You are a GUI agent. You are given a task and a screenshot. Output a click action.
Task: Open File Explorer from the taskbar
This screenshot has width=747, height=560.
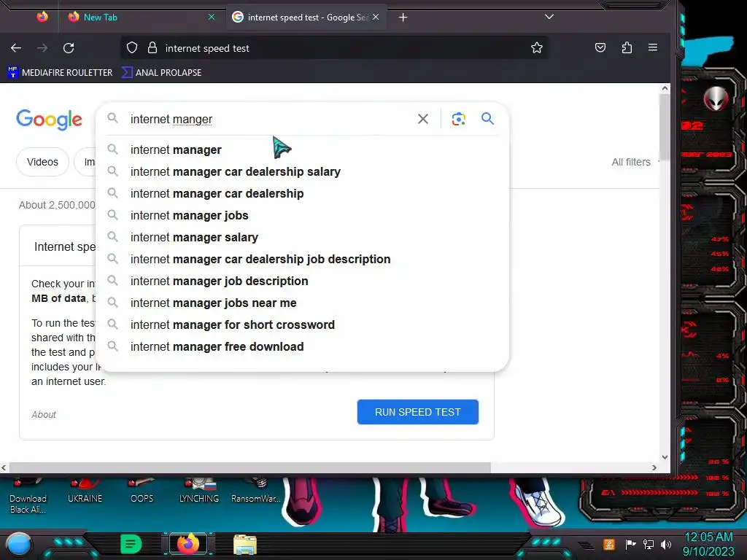pos(245,544)
